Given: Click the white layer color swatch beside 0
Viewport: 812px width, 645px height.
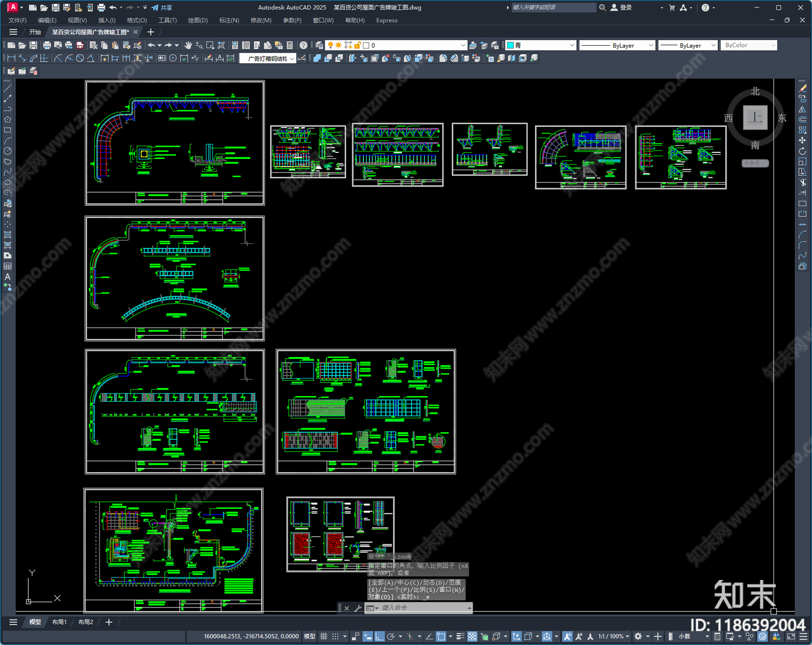Looking at the screenshot, I should click(x=366, y=45).
